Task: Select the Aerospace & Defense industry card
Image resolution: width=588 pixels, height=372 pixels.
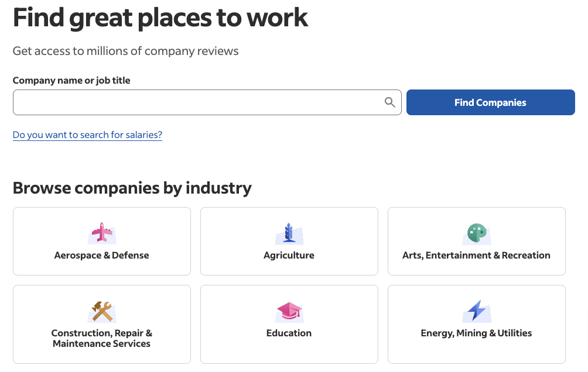Action: pyautogui.click(x=101, y=241)
